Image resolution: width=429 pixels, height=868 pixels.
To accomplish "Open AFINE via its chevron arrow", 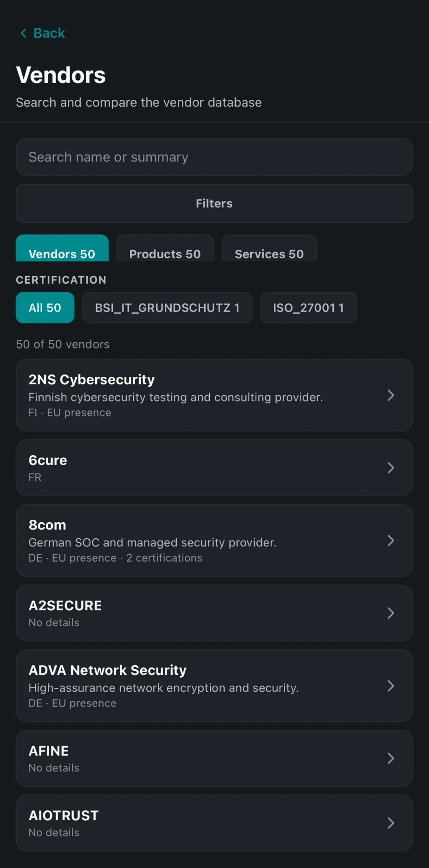I will [x=391, y=758].
